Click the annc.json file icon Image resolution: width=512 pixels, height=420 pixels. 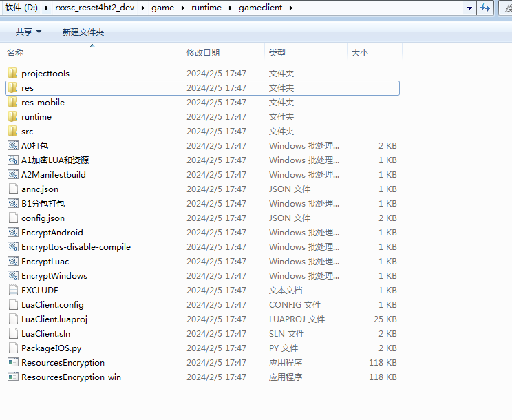coord(12,189)
